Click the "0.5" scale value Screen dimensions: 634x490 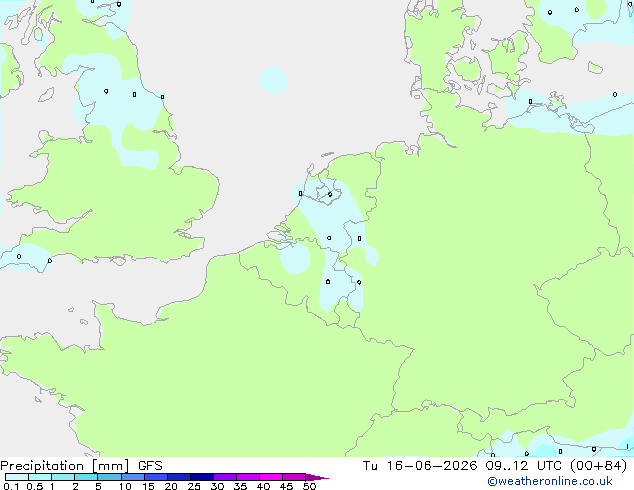coord(35,486)
